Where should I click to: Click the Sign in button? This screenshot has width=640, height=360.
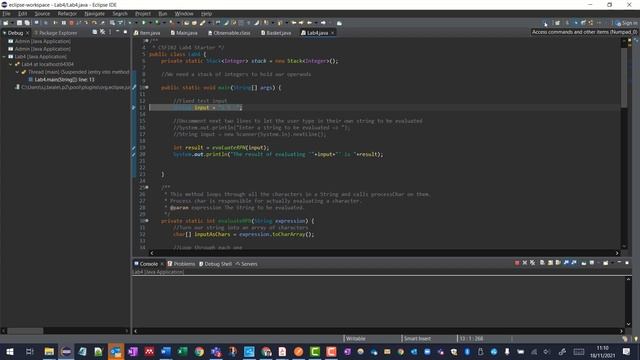[x=627, y=23]
